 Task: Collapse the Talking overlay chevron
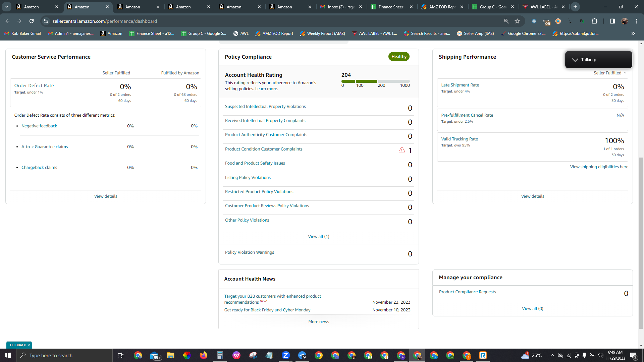575,60
